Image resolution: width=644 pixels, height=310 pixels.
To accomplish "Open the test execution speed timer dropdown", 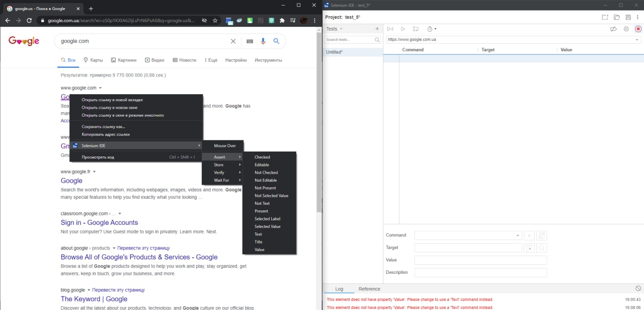I will tap(432, 29).
